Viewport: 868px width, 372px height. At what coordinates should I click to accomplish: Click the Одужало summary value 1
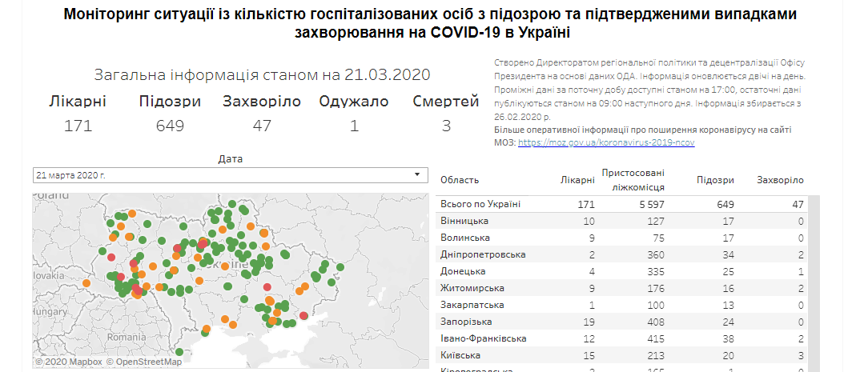[x=353, y=126]
